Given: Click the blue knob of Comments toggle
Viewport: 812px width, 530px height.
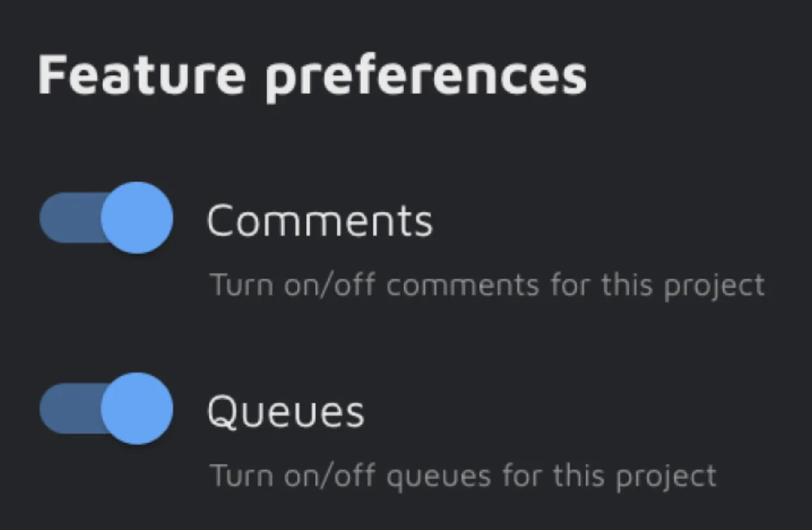Looking at the screenshot, I should pos(137,218).
